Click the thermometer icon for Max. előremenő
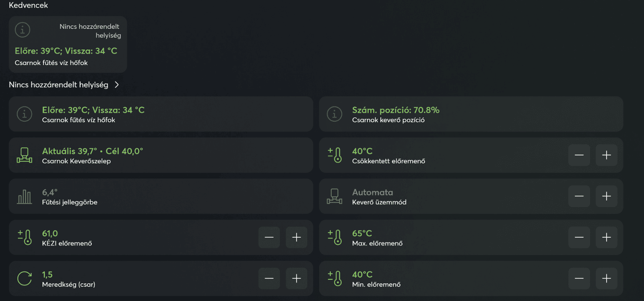Viewport: 644px width, 301px height. 334,237
